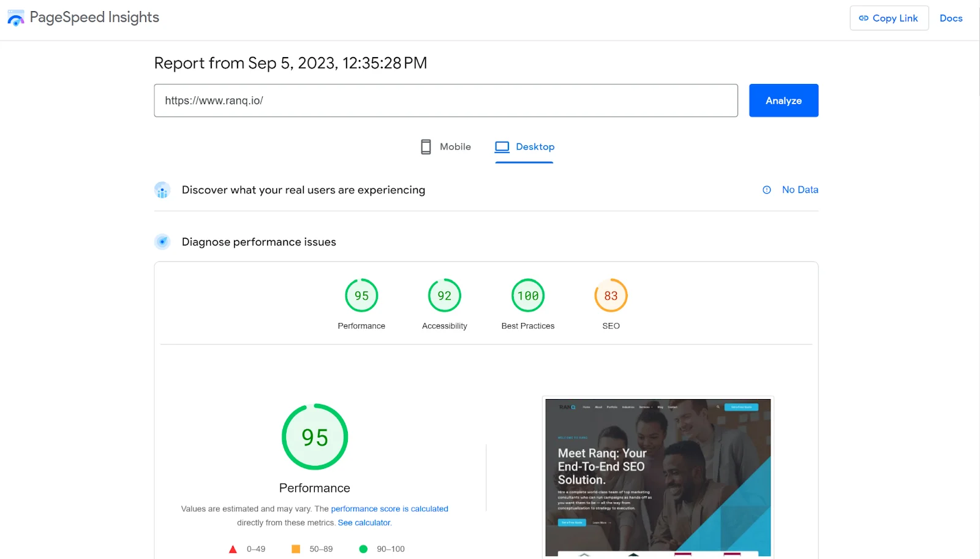The width and height of the screenshot is (980, 559).
Task: Click the Ranq website screenshot thumbnail
Action: pyautogui.click(x=658, y=477)
